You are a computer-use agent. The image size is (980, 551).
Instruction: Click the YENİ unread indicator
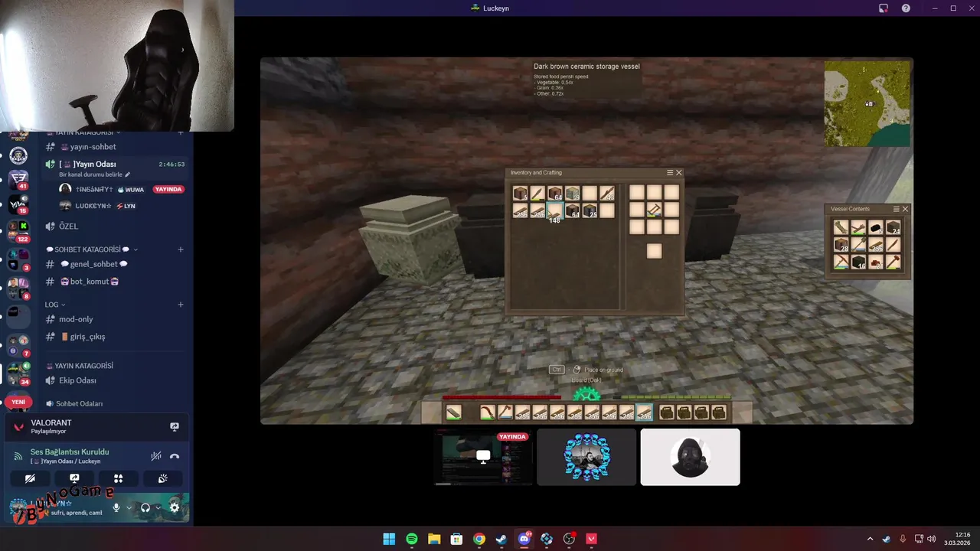18,402
